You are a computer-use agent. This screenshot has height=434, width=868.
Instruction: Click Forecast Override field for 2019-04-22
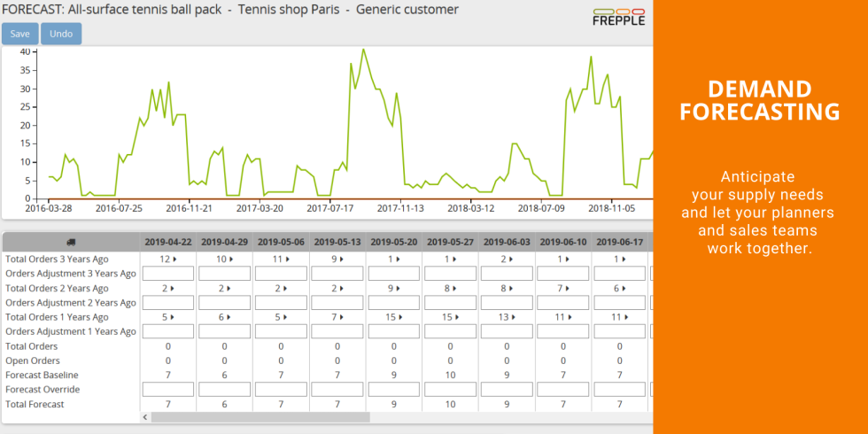coord(168,390)
